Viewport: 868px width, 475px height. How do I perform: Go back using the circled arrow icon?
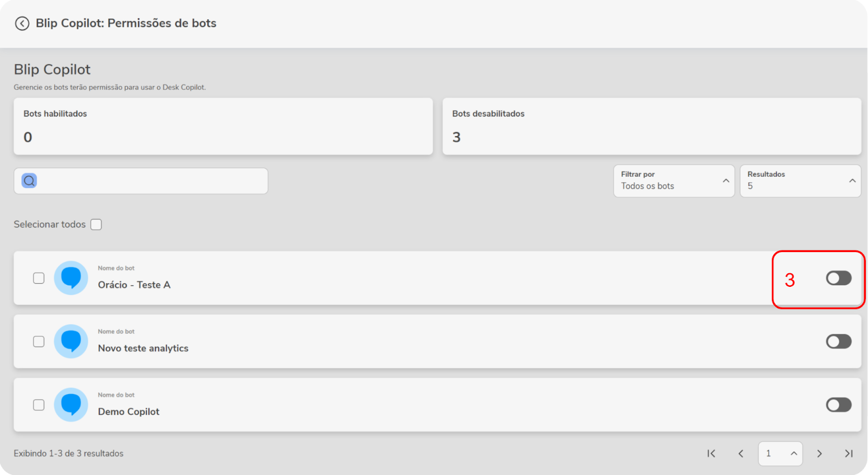click(x=22, y=23)
